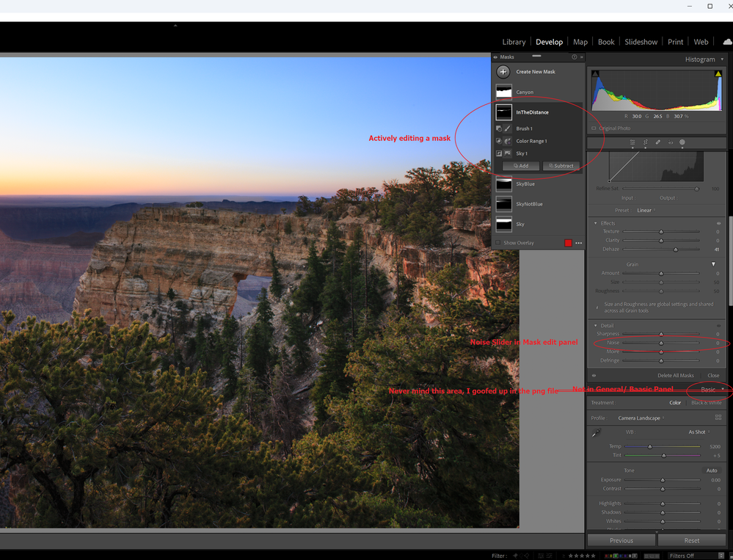Click the Dehaze slider handle
Viewport: 733px width, 560px height.
pyautogui.click(x=676, y=250)
